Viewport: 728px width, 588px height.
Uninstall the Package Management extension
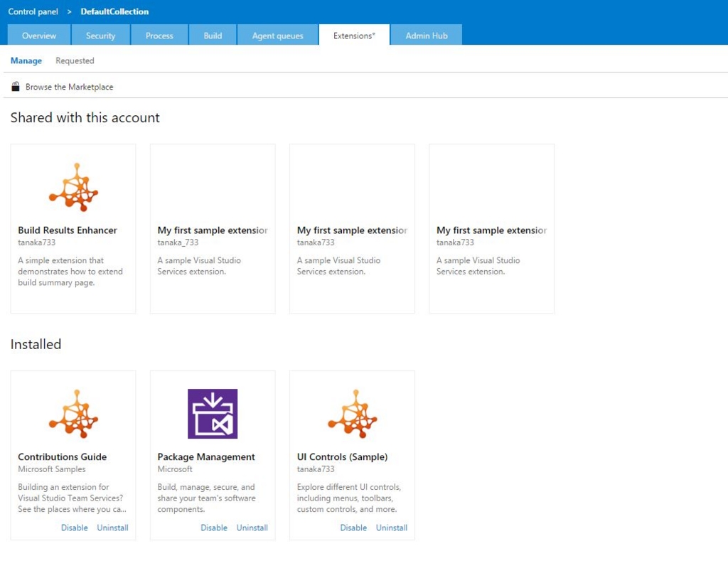click(252, 528)
